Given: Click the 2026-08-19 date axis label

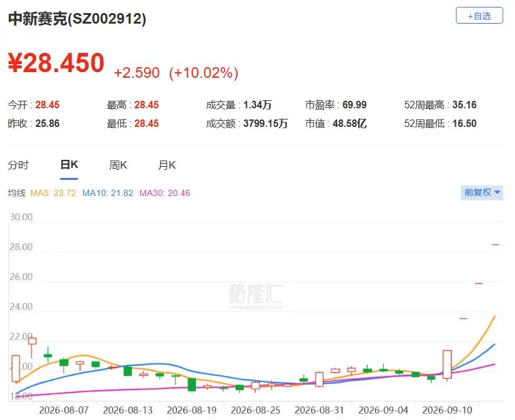Looking at the screenshot, I should [x=192, y=410].
